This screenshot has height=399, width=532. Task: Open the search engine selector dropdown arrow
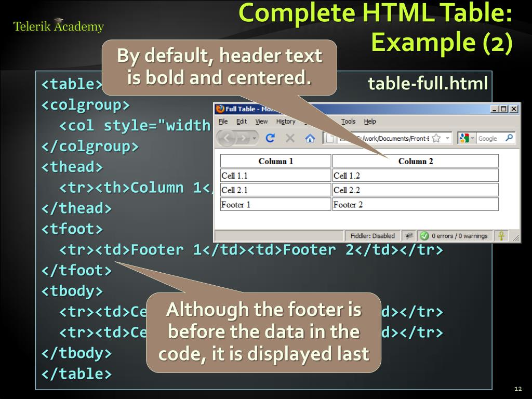472,138
